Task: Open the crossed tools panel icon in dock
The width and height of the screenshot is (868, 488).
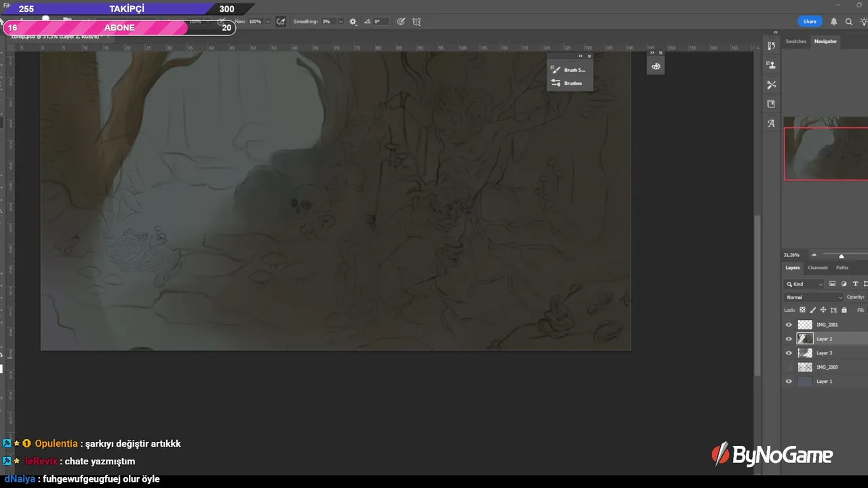Action: tap(771, 85)
